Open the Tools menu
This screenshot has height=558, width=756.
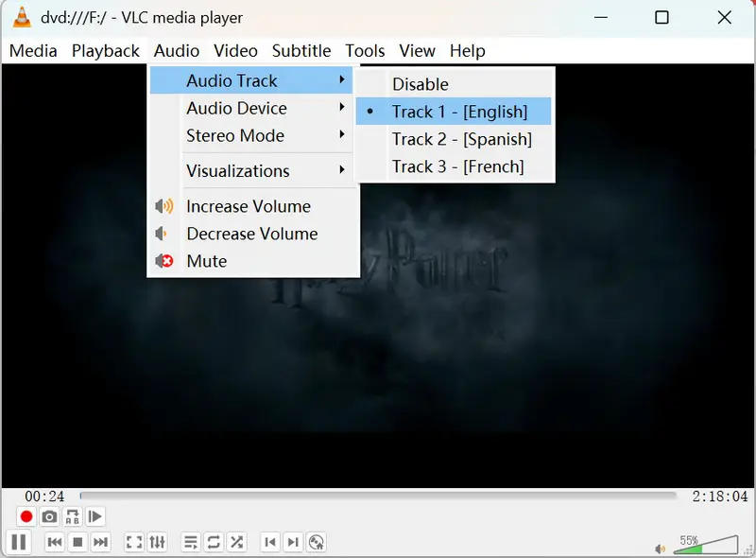click(x=365, y=51)
